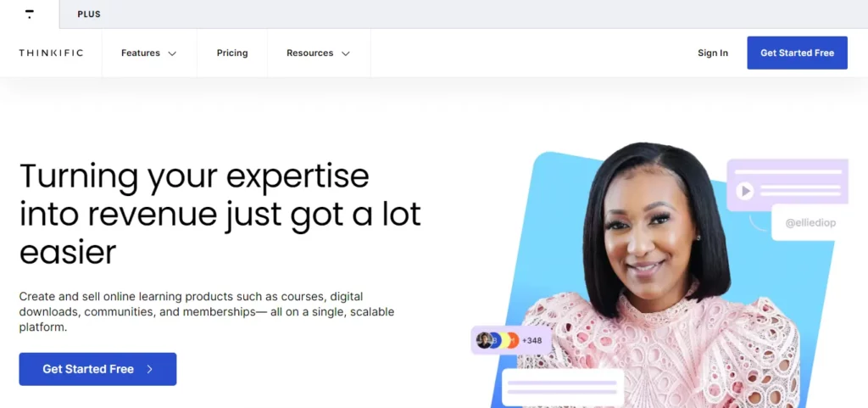Click the arrow icon in hero Get Started Free
868x408 pixels.
coord(149,369)
